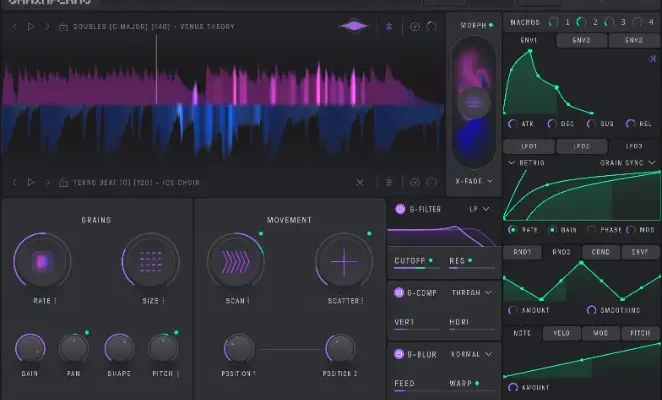Expand the LP filter type dropdown

click(478, 210)
